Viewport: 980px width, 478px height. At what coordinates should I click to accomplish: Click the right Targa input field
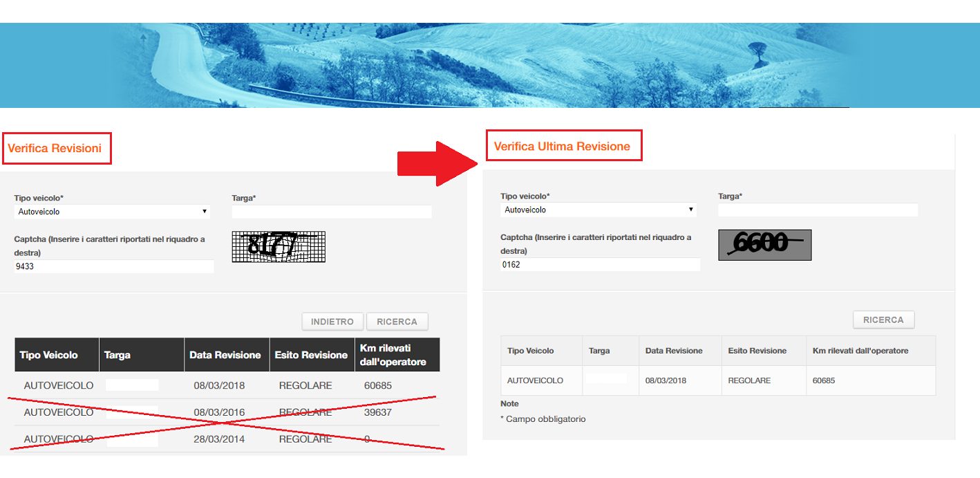(818, 210)
